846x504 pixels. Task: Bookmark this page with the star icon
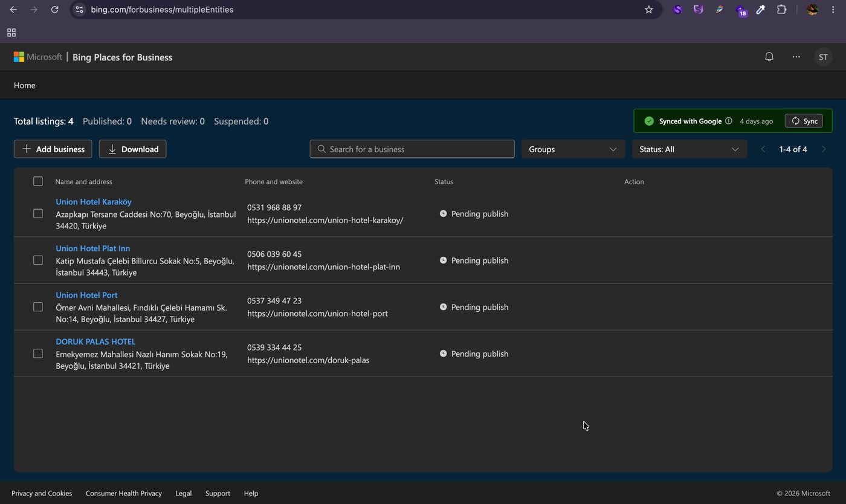coord(649,10)
